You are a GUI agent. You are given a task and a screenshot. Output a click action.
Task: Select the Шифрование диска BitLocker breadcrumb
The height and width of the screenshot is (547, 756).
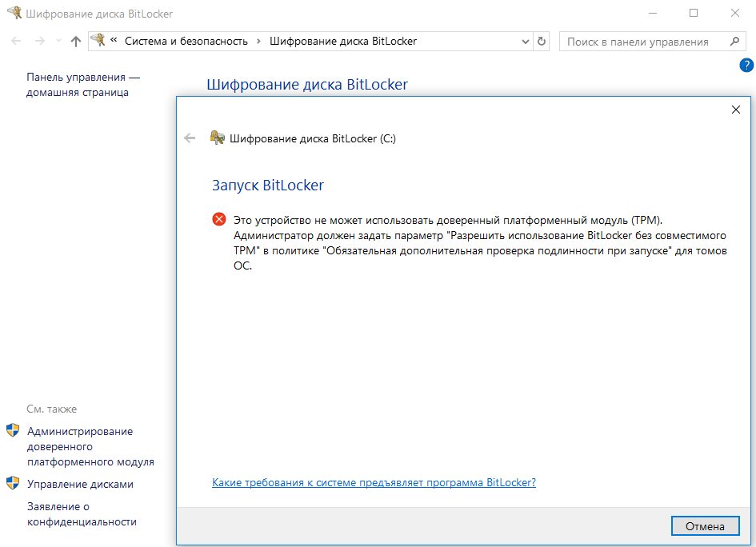343,42
